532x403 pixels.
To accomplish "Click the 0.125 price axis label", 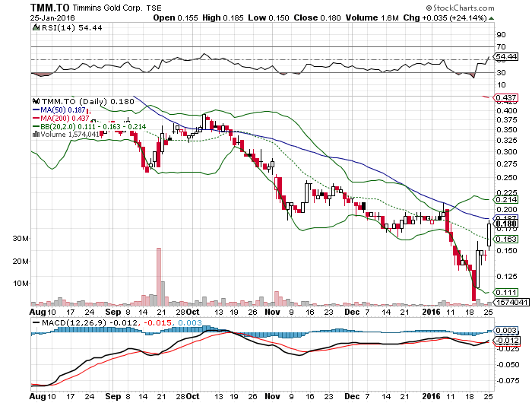I will 507,276.
